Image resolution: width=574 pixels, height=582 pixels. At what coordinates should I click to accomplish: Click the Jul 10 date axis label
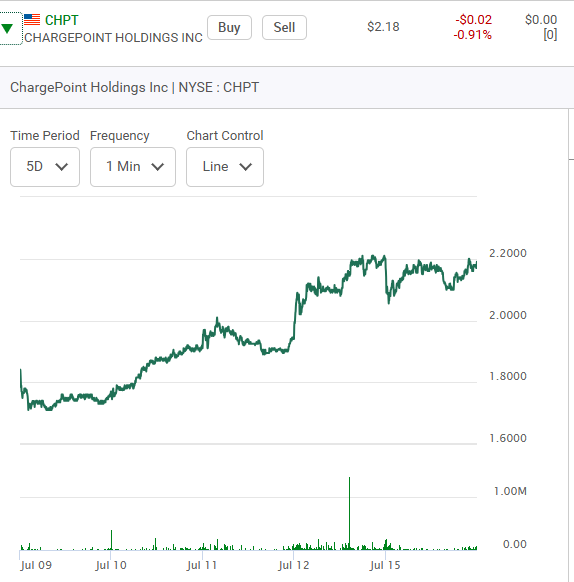point(111,565)
